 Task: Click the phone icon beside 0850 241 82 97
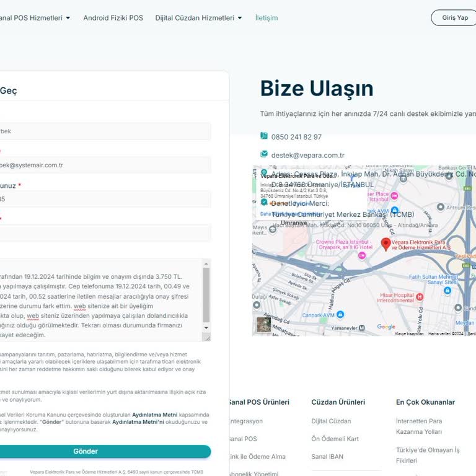pyautogui.click(x=264, y=135)
